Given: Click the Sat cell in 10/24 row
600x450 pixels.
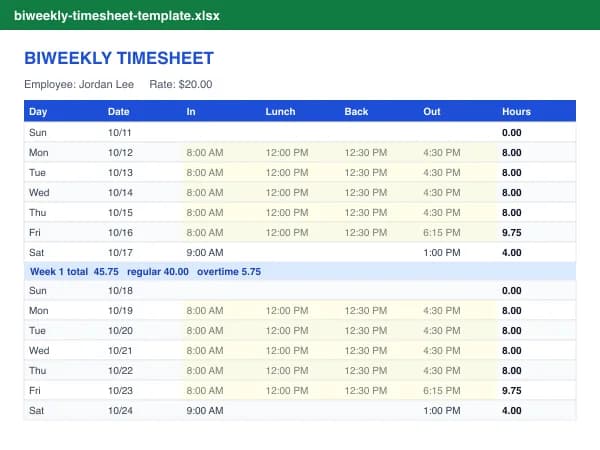Looking at the screenshot, I should tap(36, 411).
